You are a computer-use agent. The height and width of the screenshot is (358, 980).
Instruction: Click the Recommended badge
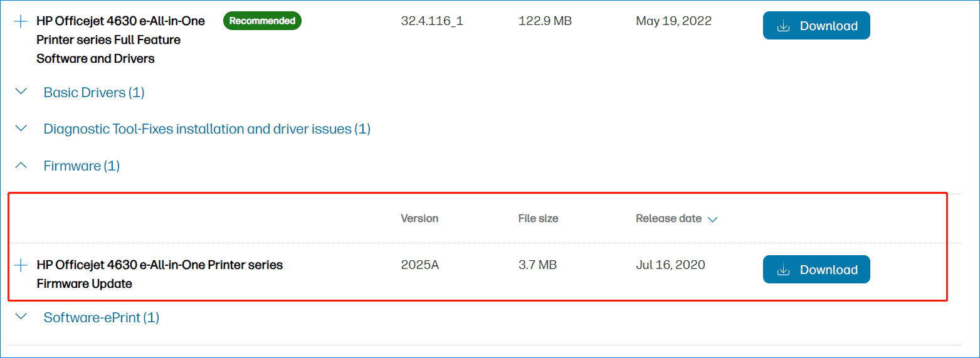pos(262,21)
